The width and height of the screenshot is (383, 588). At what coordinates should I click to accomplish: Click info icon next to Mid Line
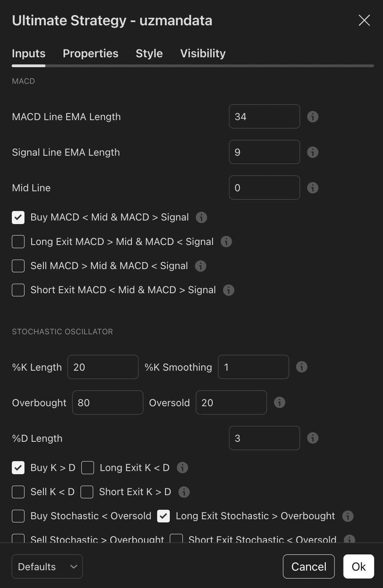point(313,188)
